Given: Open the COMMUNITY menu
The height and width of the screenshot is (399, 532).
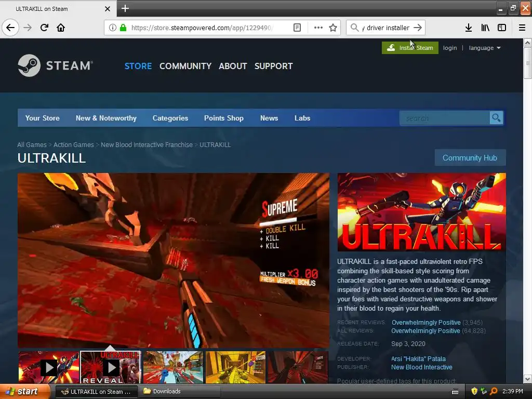Looking at the screenshot, I should [x=185, y=66].
